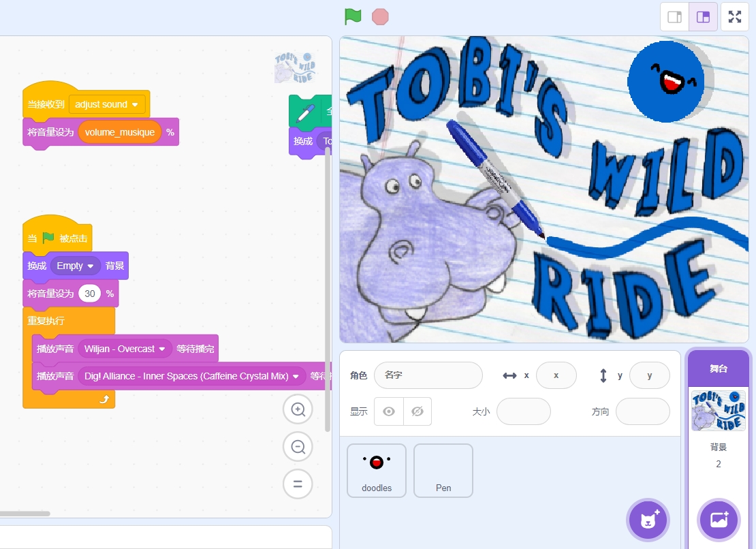Enter full screen stage mode
This screenshot has width=756, height=549.
[x=735, y=17]
